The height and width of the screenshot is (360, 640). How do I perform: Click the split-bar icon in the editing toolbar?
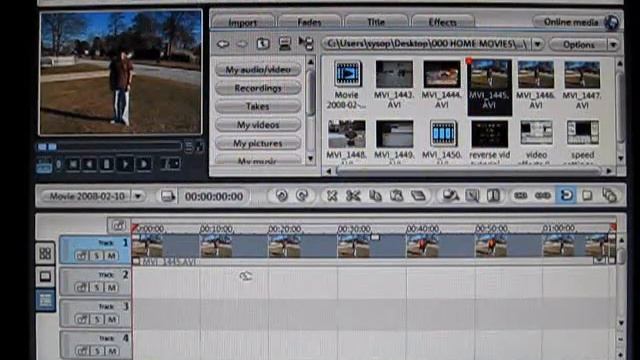tap(493, 196)
